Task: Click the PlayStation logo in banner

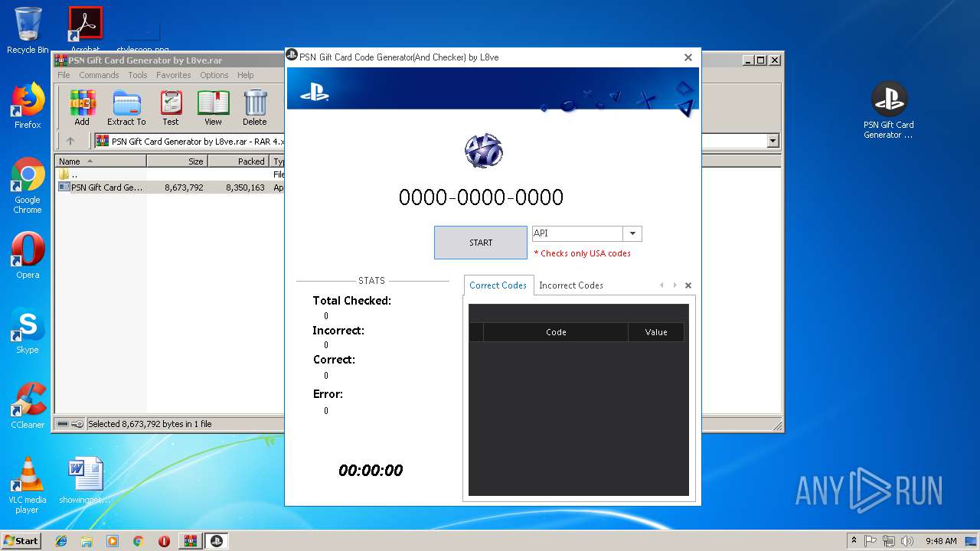Action: [314, 93]
